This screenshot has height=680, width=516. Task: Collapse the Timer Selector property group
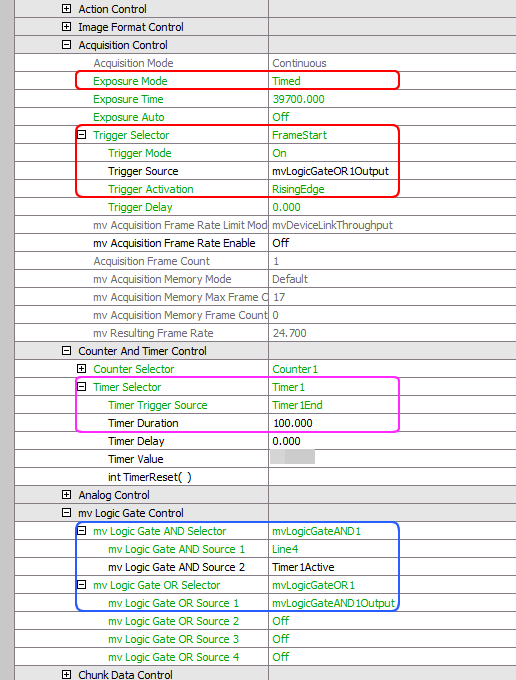tap(82, 386)
